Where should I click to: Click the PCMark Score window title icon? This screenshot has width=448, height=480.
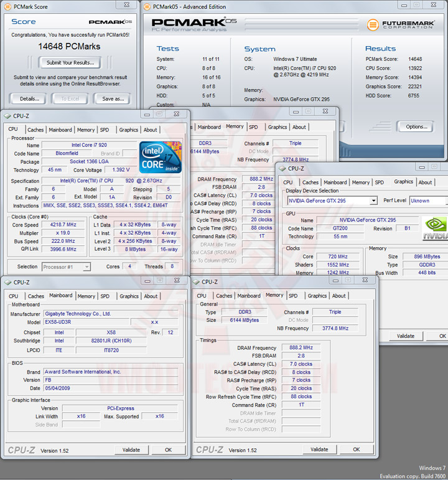pyautogui.click(x=7, y=6)
